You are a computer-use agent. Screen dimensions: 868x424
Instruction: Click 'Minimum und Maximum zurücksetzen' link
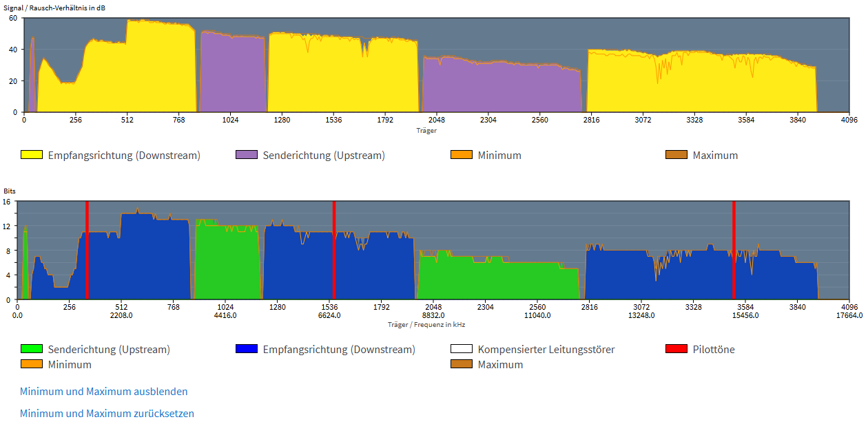pos(107,414)
